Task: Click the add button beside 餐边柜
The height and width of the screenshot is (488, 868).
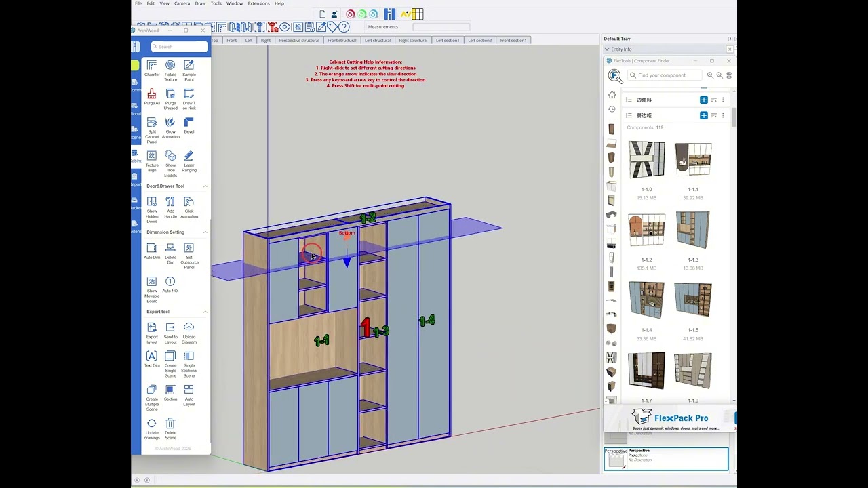Action: [x=704, y=115]
